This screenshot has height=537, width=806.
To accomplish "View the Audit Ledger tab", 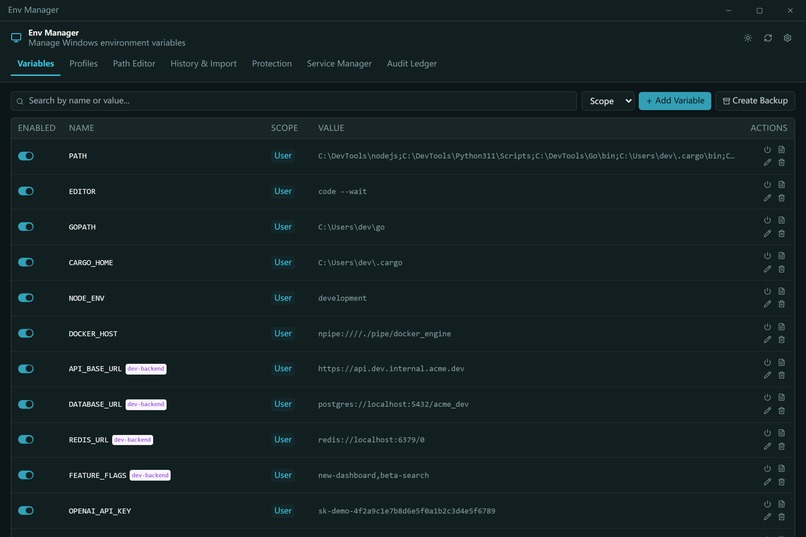I will pos(412,64).
